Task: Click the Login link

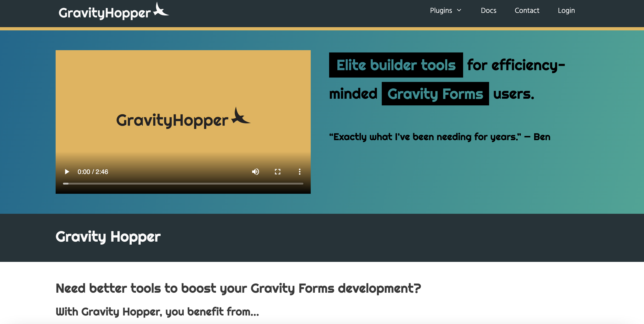Action: 566,11
